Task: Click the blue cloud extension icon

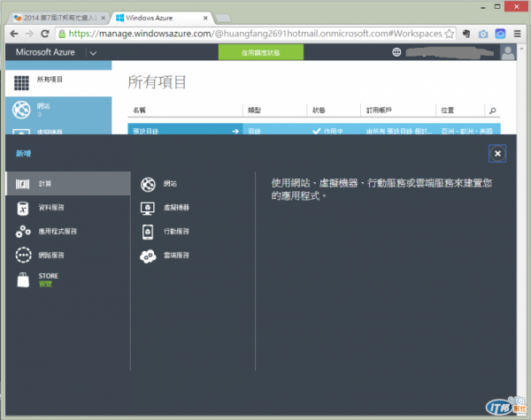Action: pyautogui.click(x=500, y=34)
